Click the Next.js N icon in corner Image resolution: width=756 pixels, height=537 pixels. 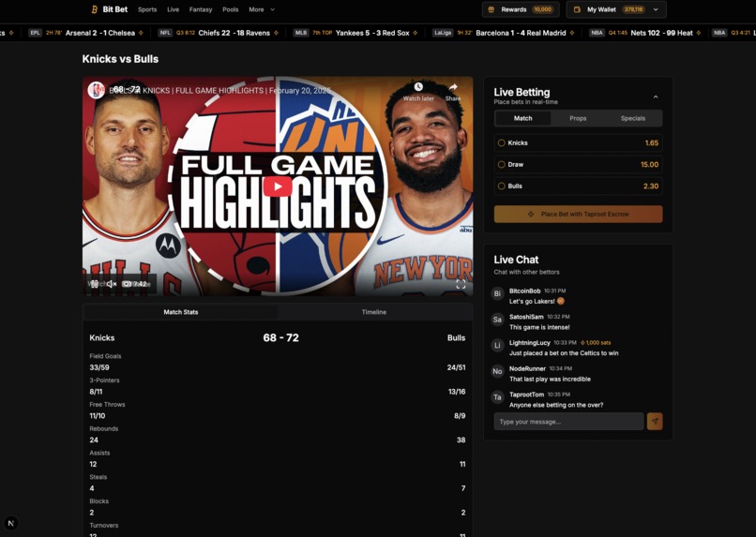[11, 523]
